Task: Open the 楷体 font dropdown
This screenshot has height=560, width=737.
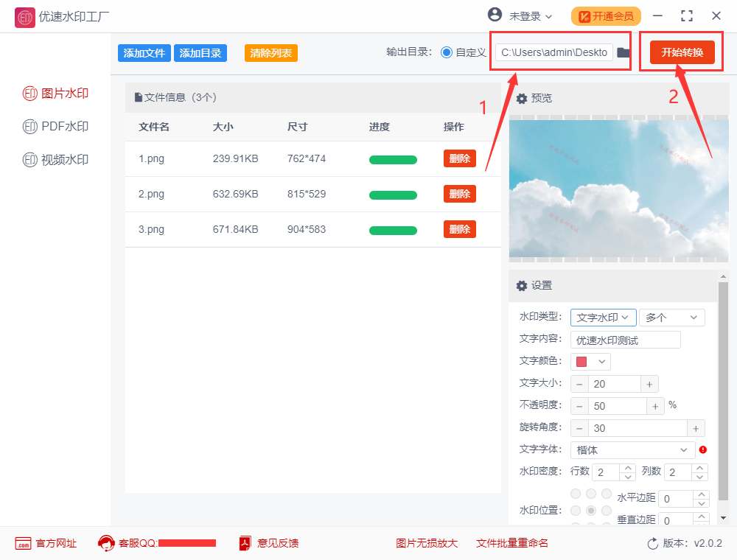Action: 632,450
